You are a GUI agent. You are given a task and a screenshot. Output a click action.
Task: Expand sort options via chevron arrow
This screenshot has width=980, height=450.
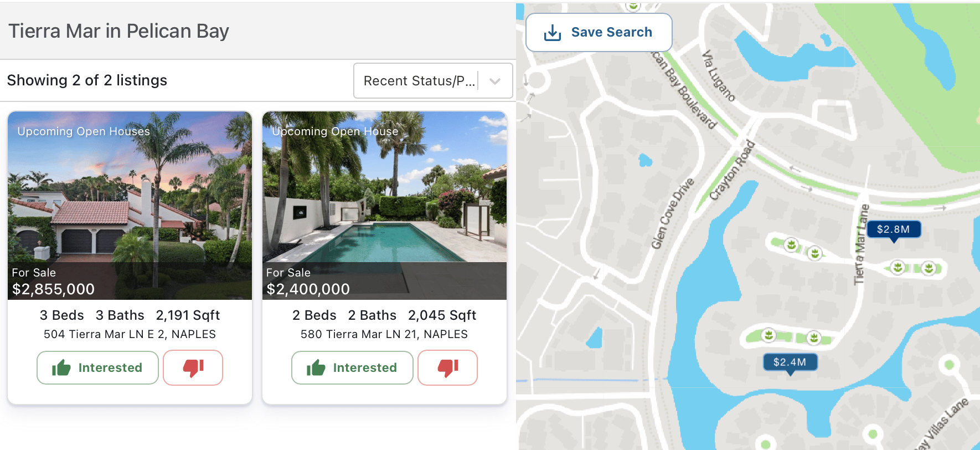coord(495,81)
